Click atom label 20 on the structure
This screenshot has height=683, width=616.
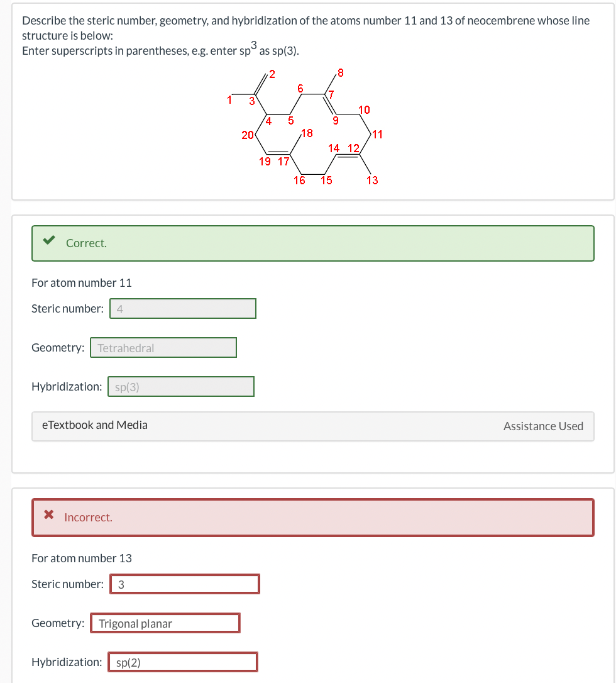[x=248, y=135]
